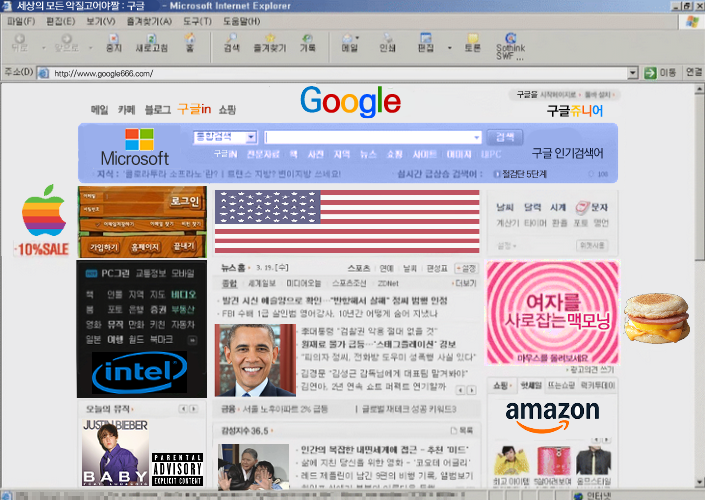The image size is (705, 500).
Task: Click the 더보기 news link
Action: [x=464, y=283]
